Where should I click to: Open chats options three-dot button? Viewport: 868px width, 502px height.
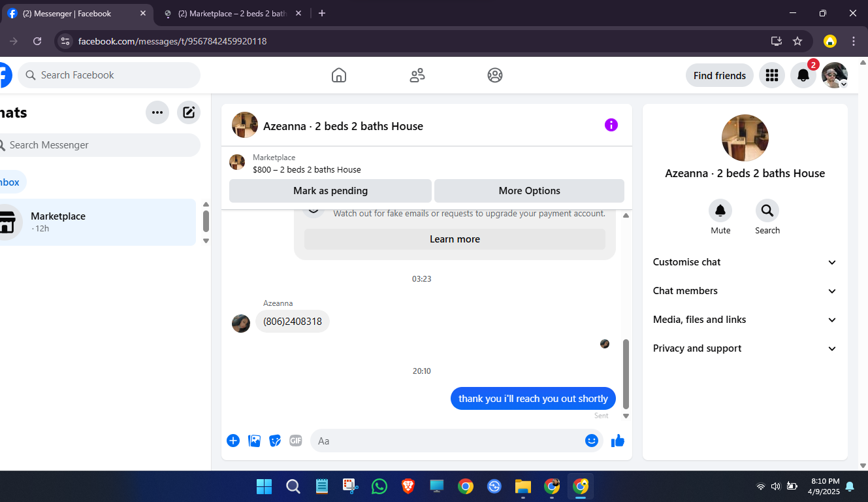pos(157,112)
